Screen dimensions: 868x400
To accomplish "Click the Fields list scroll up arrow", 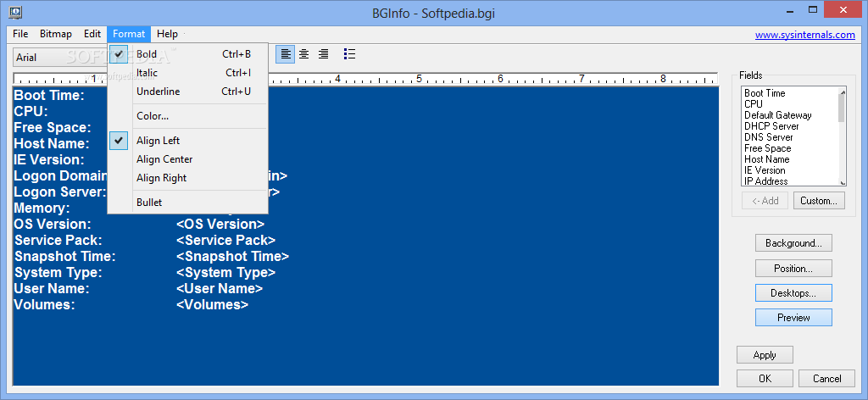I will coord(842,92).
